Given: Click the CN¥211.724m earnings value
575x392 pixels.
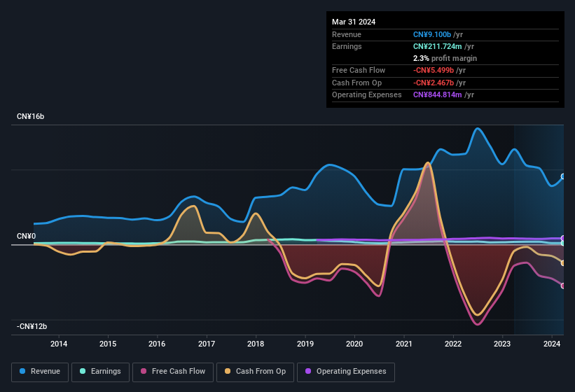Looking at the screenshot, I should pos(438,46).
